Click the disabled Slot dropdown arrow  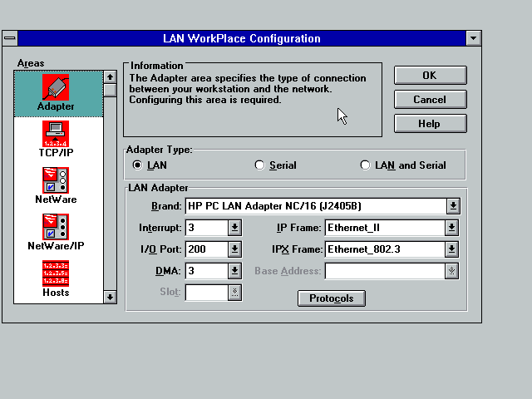coord(234,292)
